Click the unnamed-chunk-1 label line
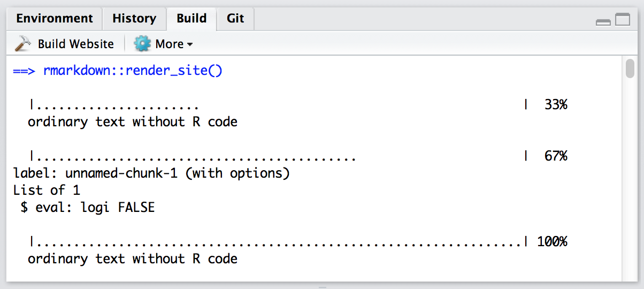Image resolution: width=644 pixels, height=289 pixels. (x=151, y=173)
